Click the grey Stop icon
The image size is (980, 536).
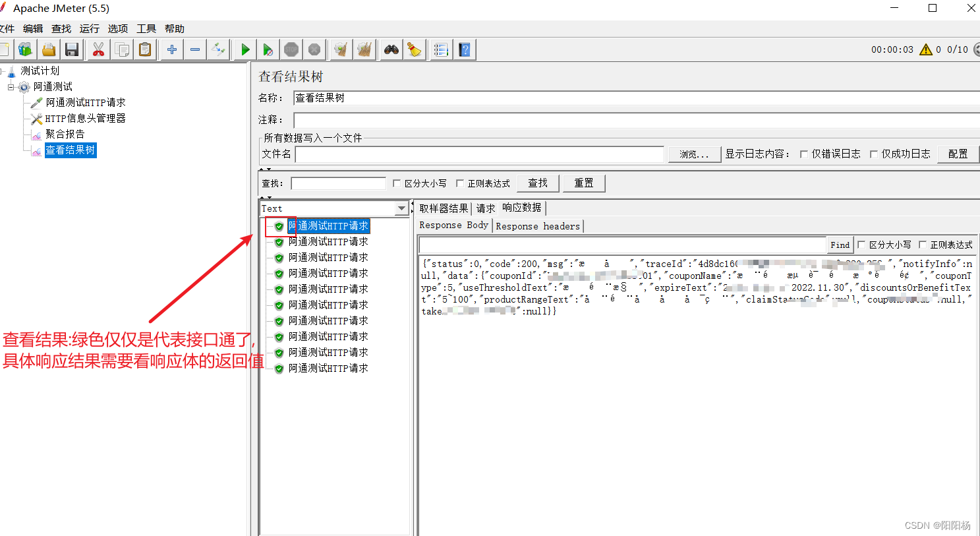tap(291, 49)
